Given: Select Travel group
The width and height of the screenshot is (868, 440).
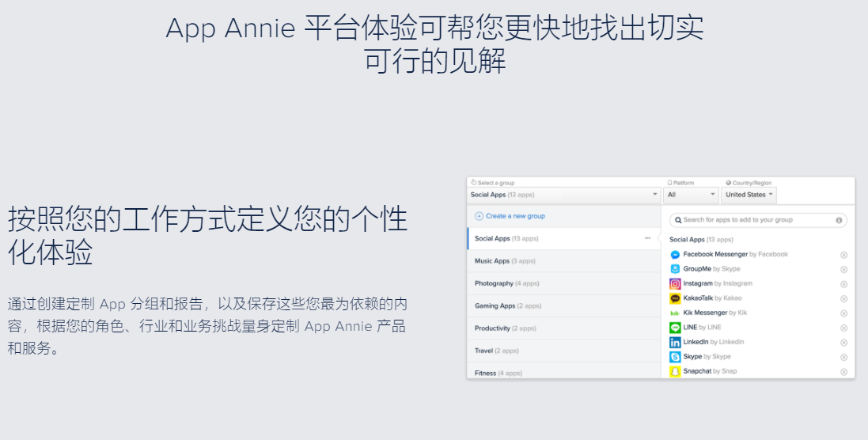Looking at the screenshot, I should click(564, 351).
